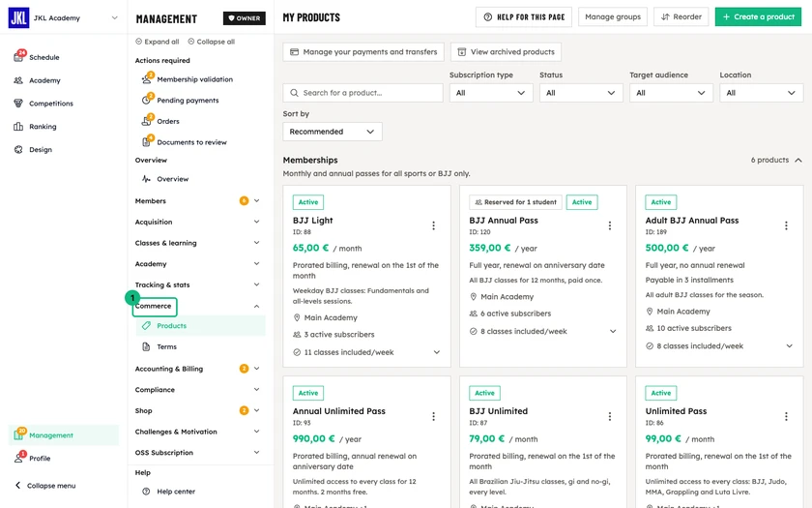This screenshot has height=508, width=812.
Task: Open Unlimited Pass card options menu
Action: pyautogui.click(x=786, y=416)
